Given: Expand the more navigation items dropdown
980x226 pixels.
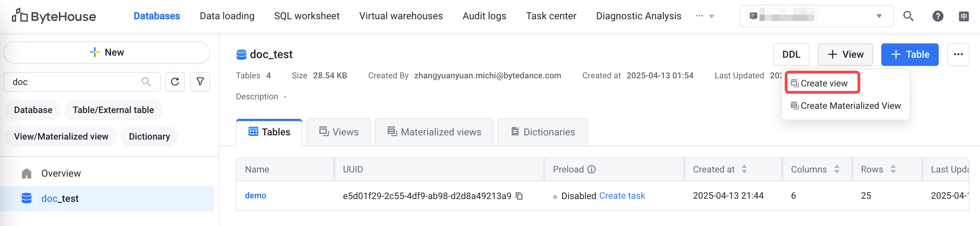Looking at the screenshot, I should click(x=705, y=16).
